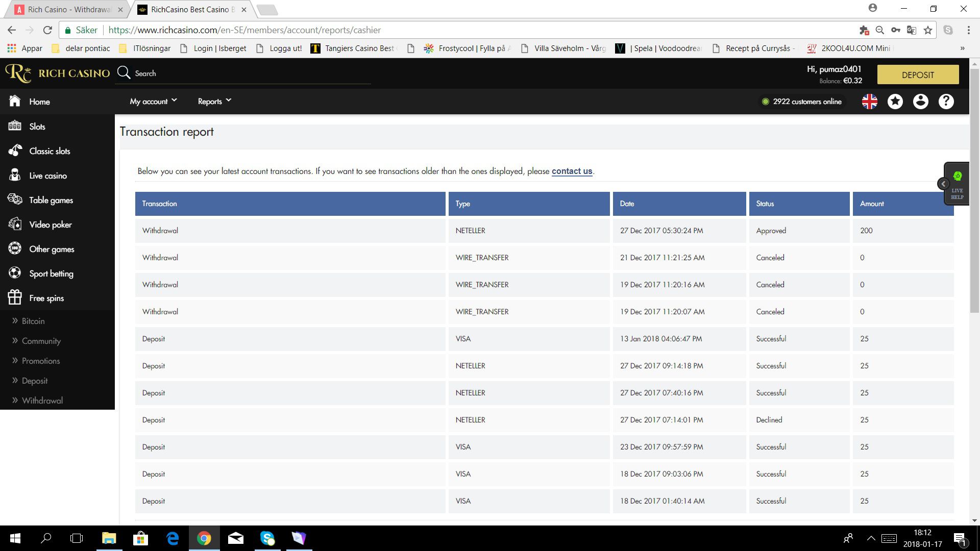Expand the My account dropdown
Screen dimensions: 980x551
154,101
